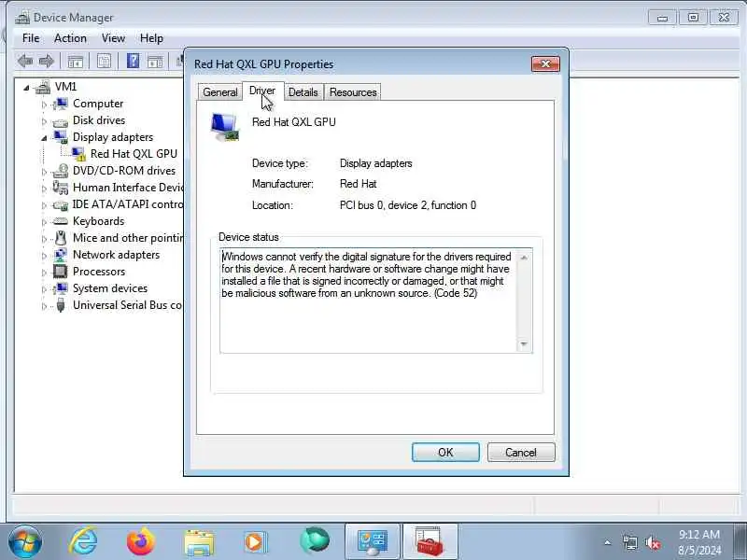
Task: Collapse the VM1 root node
Action: [x=26, y=88]
